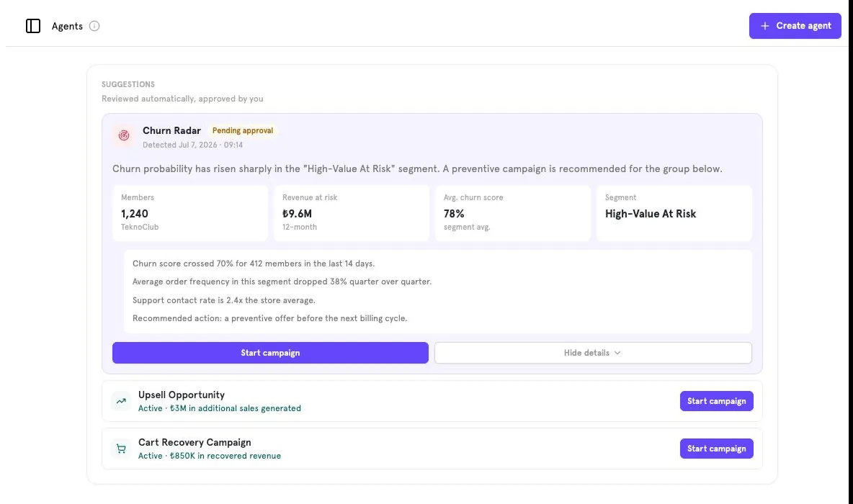
Task: Click the Avg. churn score card
Action: coord(512,213)
